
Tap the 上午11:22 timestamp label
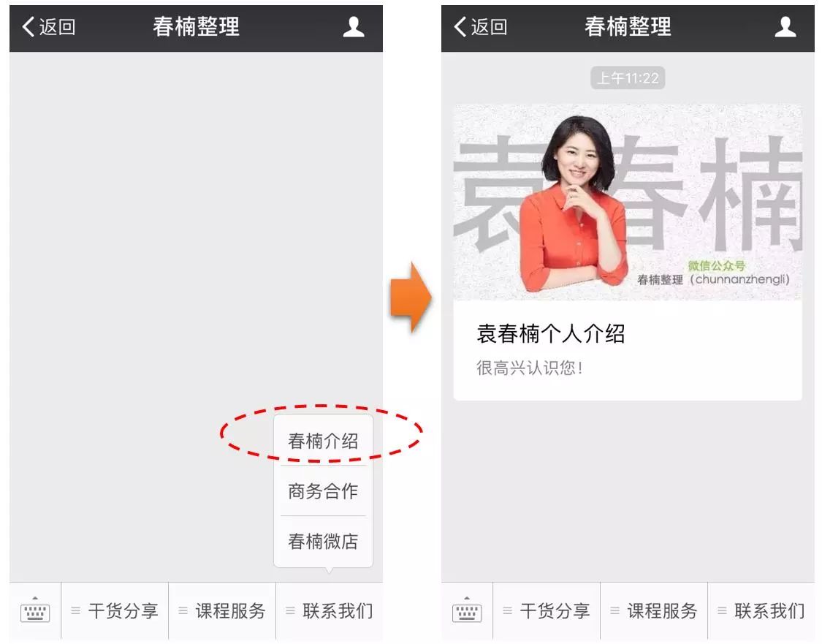point(628,78)
